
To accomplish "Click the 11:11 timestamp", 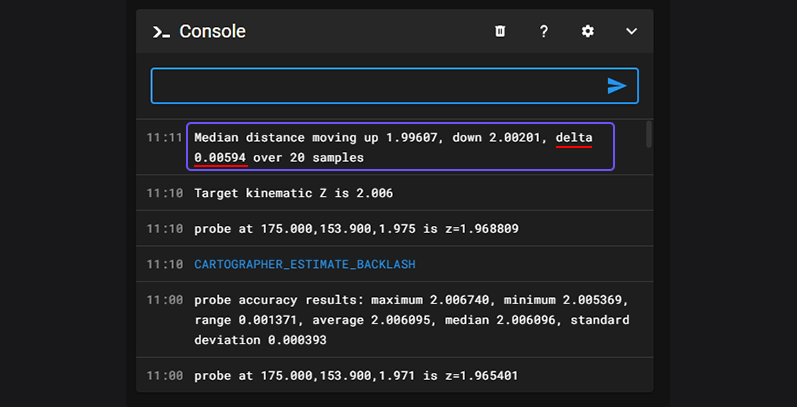I will click(x=164, y=137).
